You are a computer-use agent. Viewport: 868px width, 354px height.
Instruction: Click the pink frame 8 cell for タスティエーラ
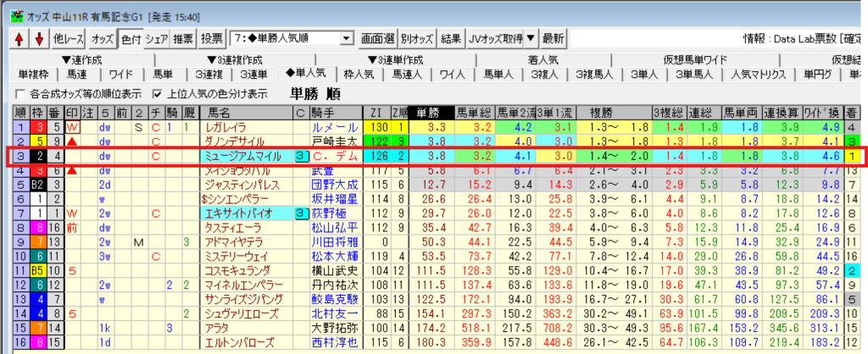36,228
